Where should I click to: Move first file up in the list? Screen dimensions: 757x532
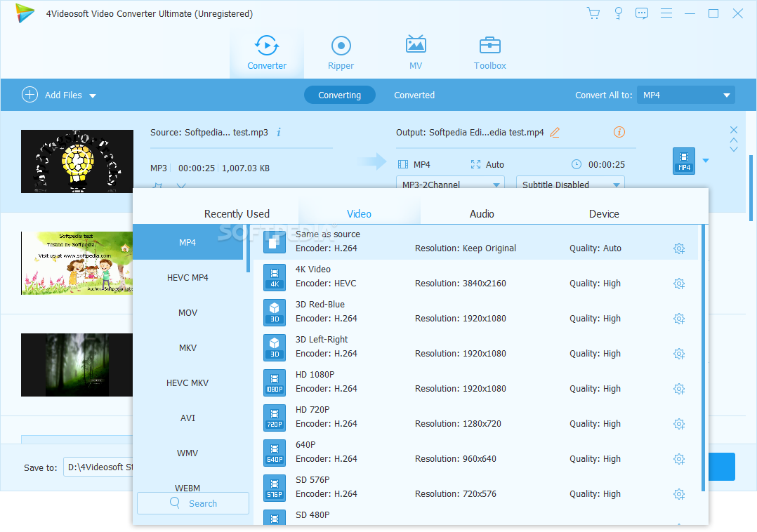pos(734,140)
